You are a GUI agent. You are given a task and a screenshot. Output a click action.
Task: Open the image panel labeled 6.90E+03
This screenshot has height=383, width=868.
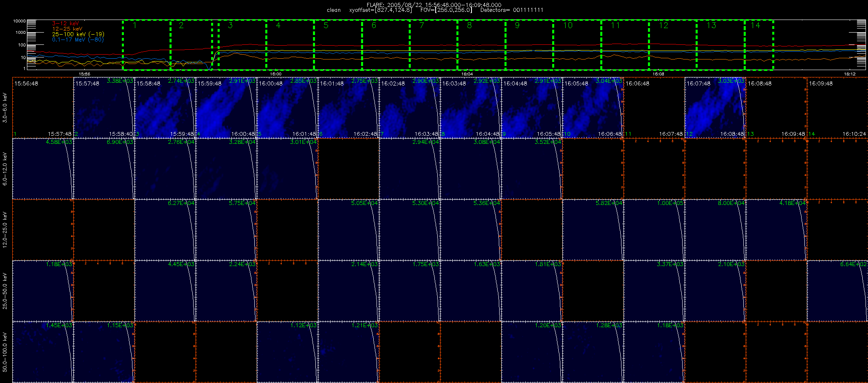(x=104, y=169)
